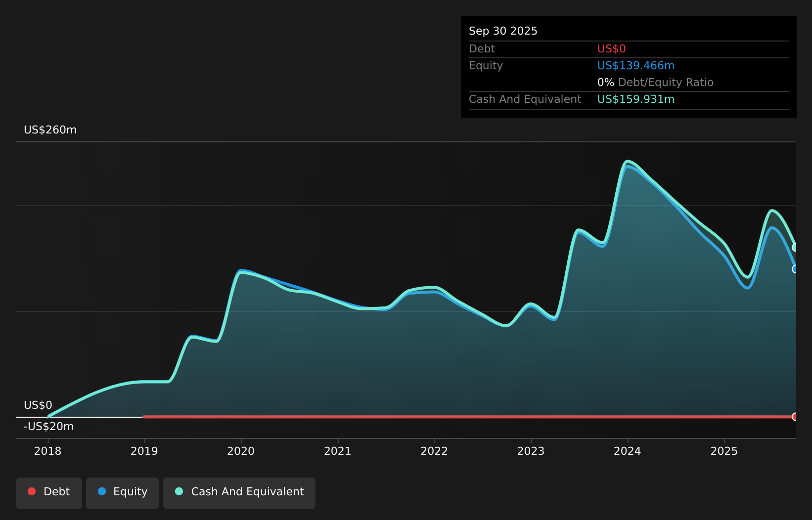Click the 2019 x-axis label
Screen dimensions: 812x520
coord(144,451)
